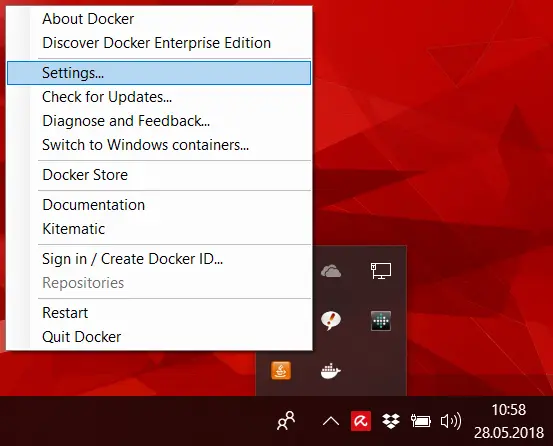The height and width of the screenshot is (446, 553).
Task: Select Quit Docker
Action: 159,337
